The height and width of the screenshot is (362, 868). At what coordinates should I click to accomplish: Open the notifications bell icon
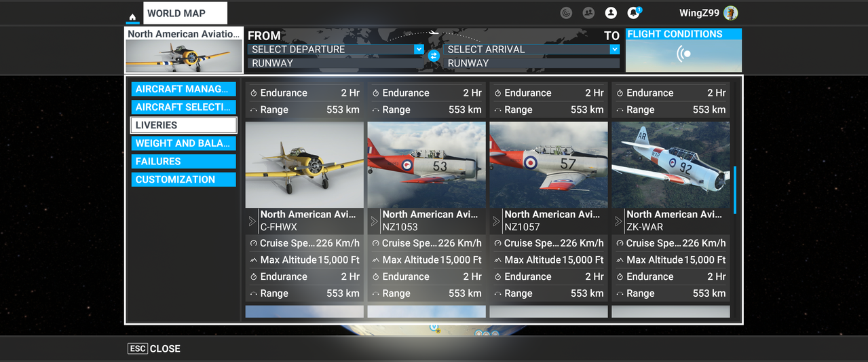coord(633,13)
